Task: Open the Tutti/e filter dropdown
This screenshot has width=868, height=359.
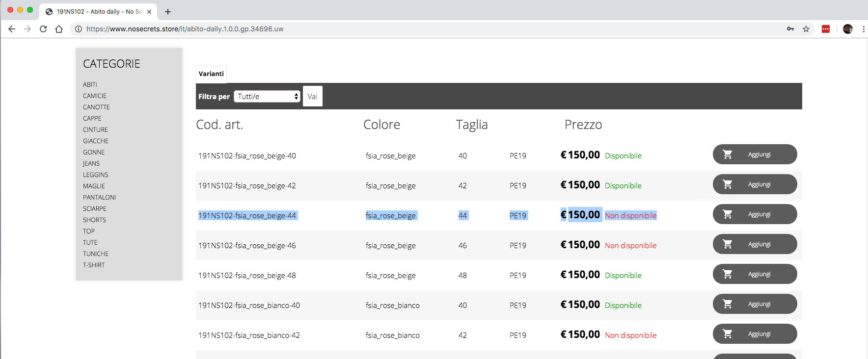Action: 267,97
